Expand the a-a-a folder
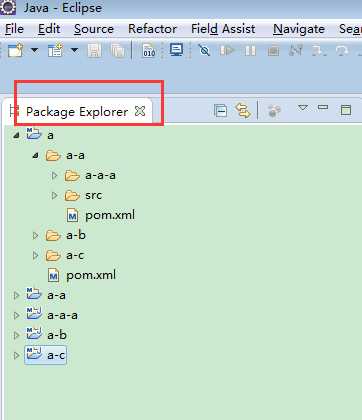The width and height of the screenshot is (362, 420). 55,175
